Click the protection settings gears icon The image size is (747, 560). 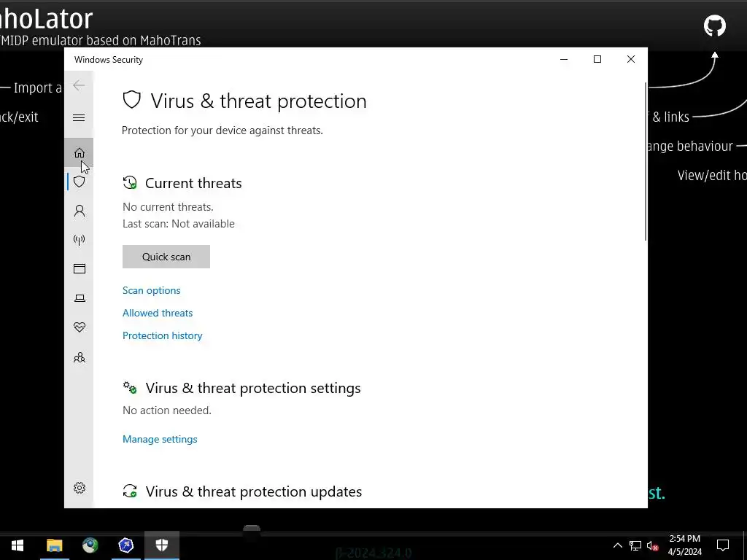click(x=130, y=388)
